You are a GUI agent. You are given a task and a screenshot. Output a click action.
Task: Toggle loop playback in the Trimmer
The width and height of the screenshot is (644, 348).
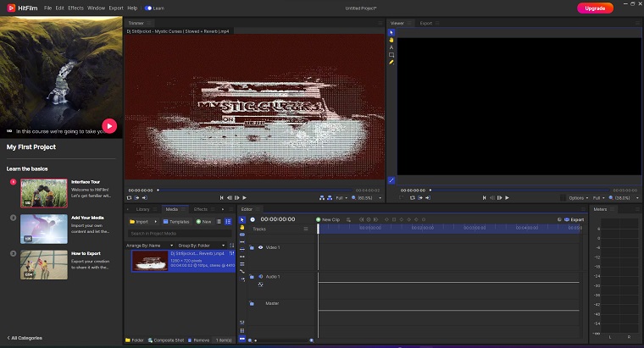129,198
